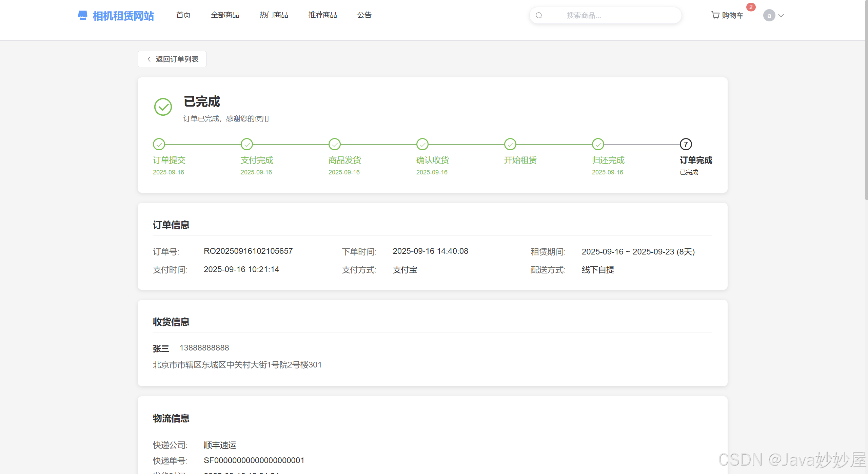
Task: Click tracking number SF00000000000000000001
Action: click(x=254, y=460)
